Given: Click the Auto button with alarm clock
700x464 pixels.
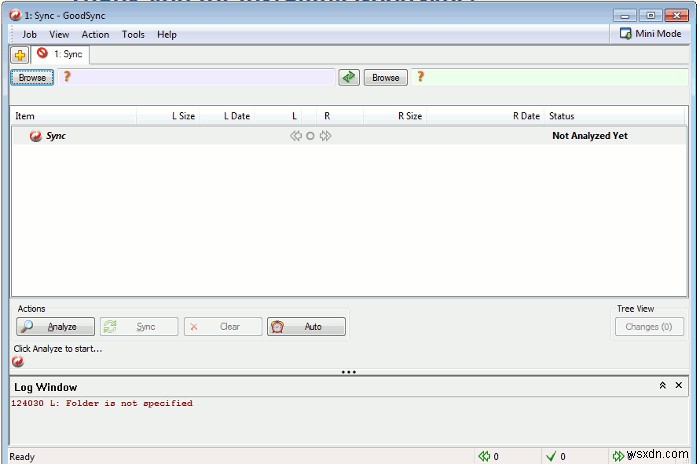Looking at the screenshot, I should [306, 326].
